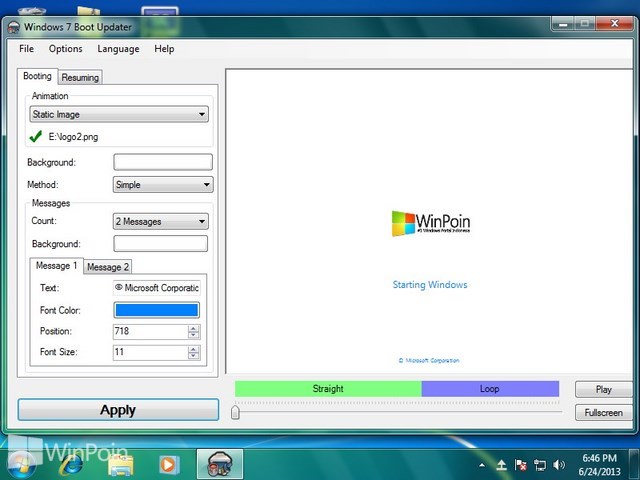Image resolution: width=640 pixels, height=480 pixels.
Task: Pick the Messages Background color swatch
Action: [x=160, y=244]
